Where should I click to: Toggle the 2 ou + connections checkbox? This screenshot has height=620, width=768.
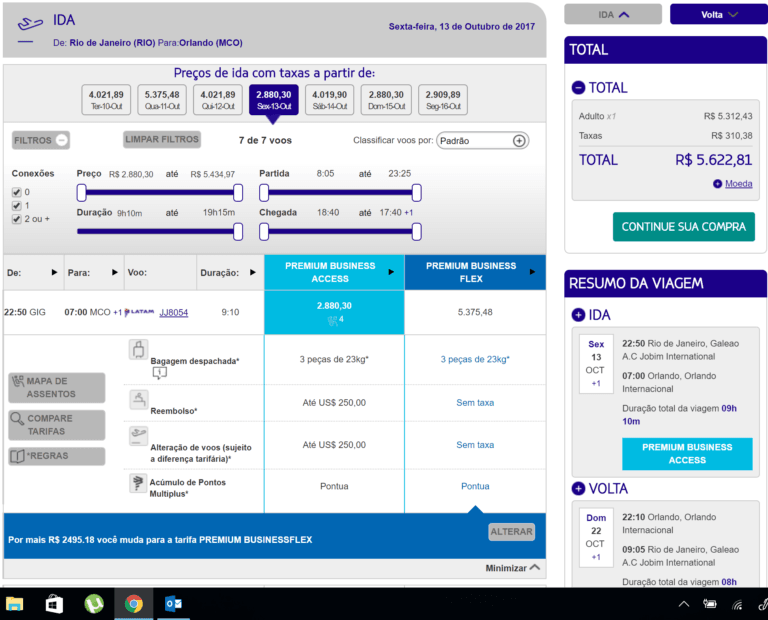[16, 218]
